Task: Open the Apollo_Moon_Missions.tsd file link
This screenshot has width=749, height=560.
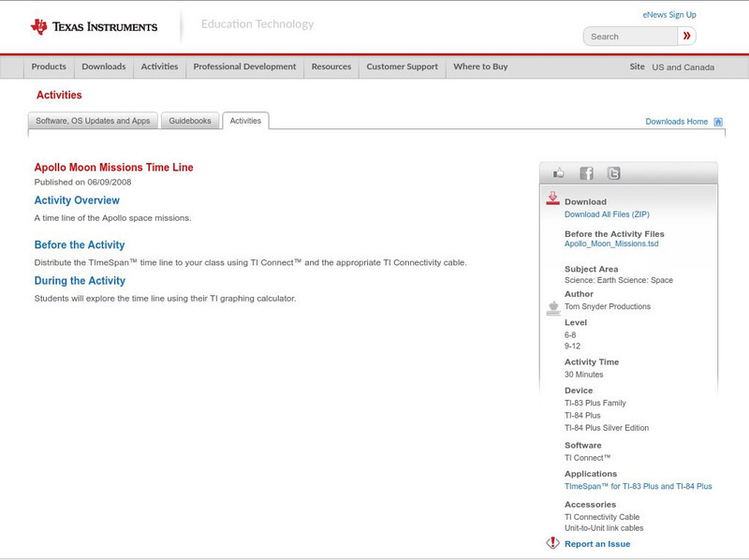Action: 611,243
